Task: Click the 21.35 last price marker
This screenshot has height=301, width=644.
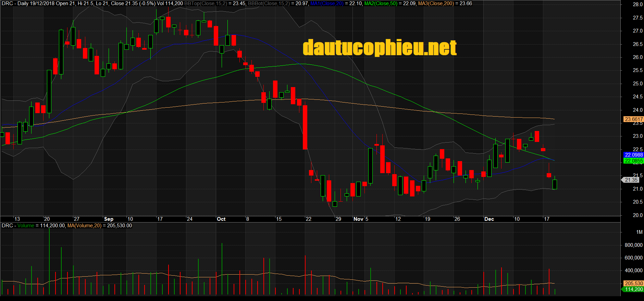Action: point(630,180)
